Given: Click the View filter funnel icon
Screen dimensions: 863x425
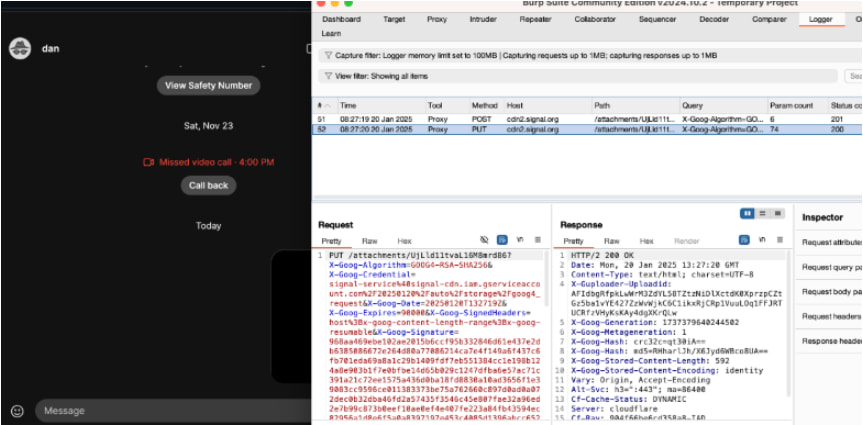Looking at the screenshot, I should pos(328,76).
